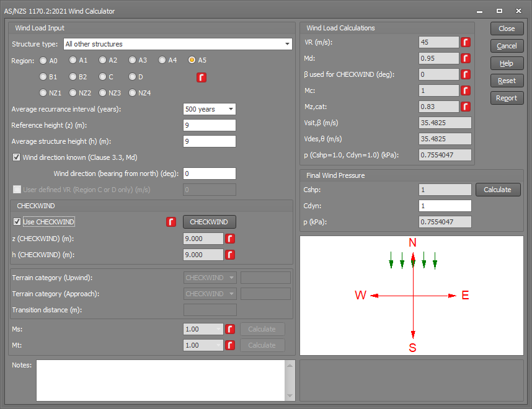The width and height of the screenshot is (532, 409).
Task: Click the Calculate button for Ms
Action: tap(262, 329)
